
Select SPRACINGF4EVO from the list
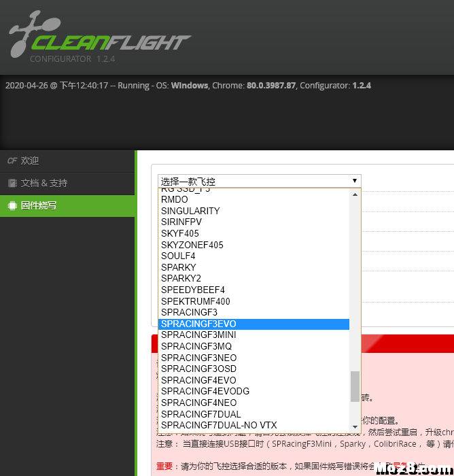254,380
